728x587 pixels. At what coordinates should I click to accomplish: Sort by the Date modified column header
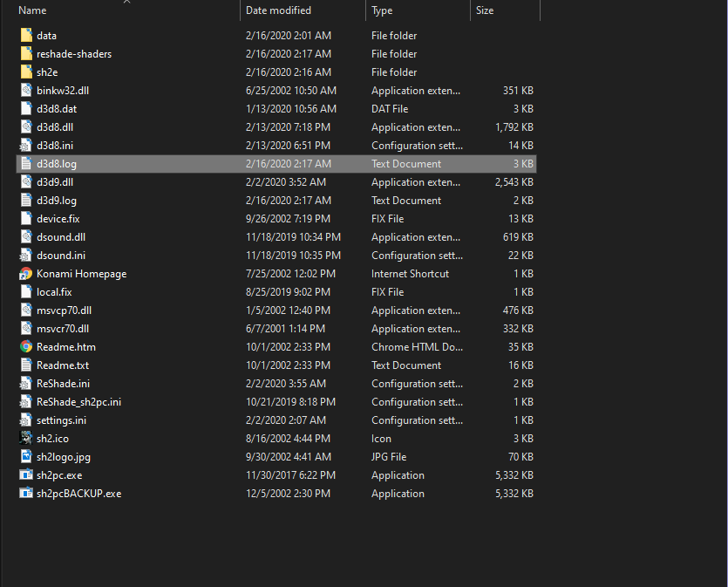[278, 10]
